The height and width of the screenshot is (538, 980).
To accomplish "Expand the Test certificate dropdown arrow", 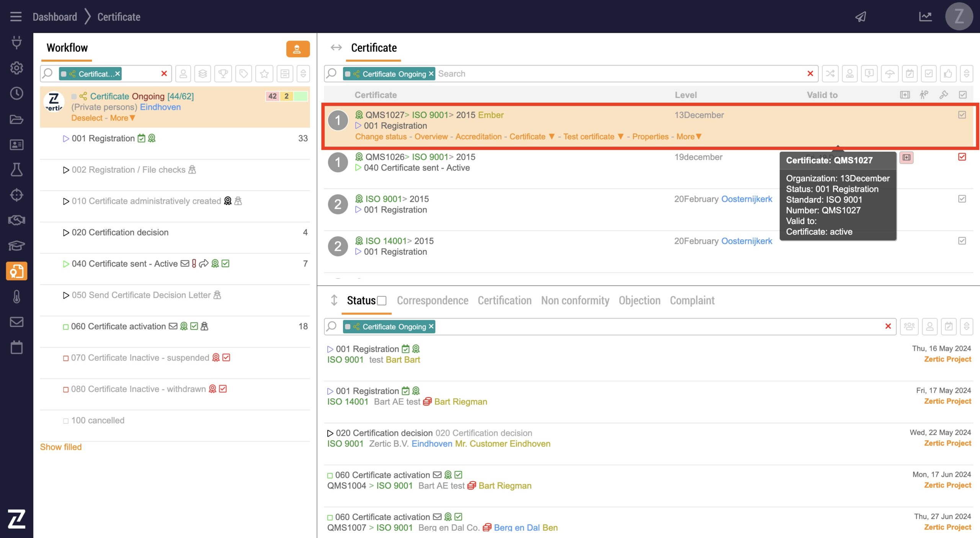I will pos(621,137).
